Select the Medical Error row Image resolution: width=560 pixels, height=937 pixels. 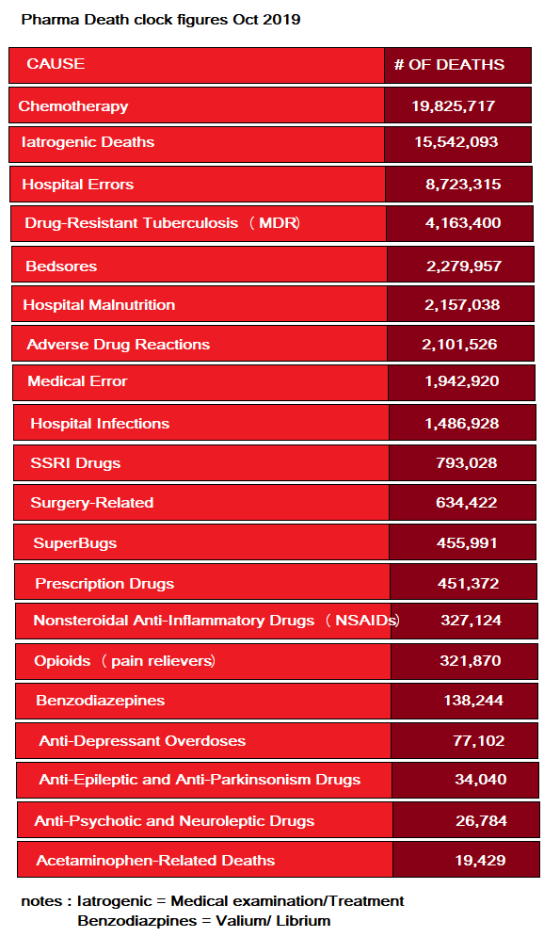(274, 382)
